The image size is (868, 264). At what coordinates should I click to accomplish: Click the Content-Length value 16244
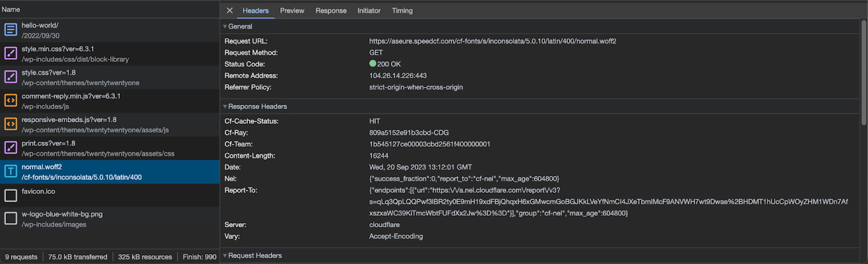click(x=379, y=155)
